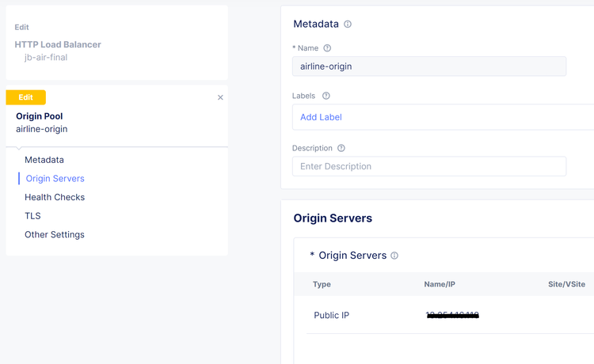Click the Name input field airline-origin
Image resolution: width=594 pixels, height=364 pixels.
(428, 66)
